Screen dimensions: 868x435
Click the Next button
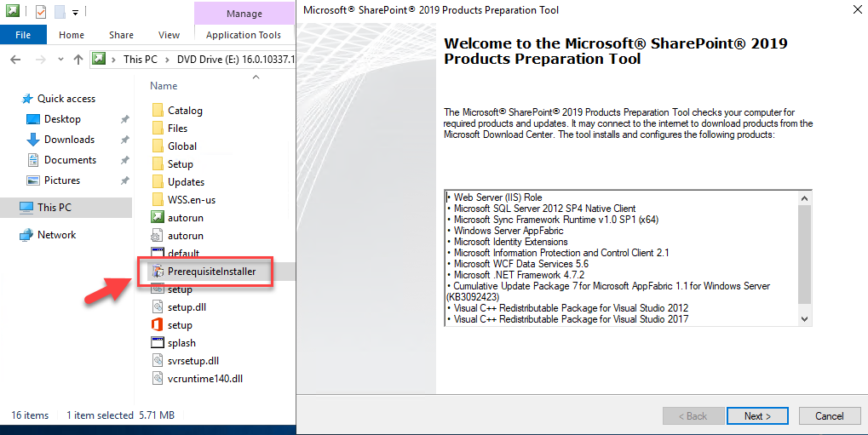pos(756,416)
